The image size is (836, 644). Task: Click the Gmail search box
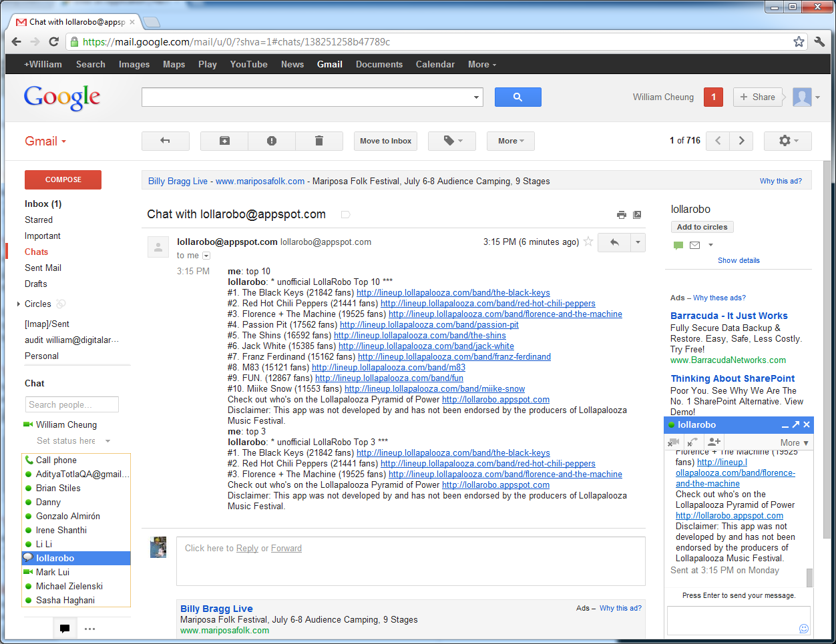click(306, 97)
